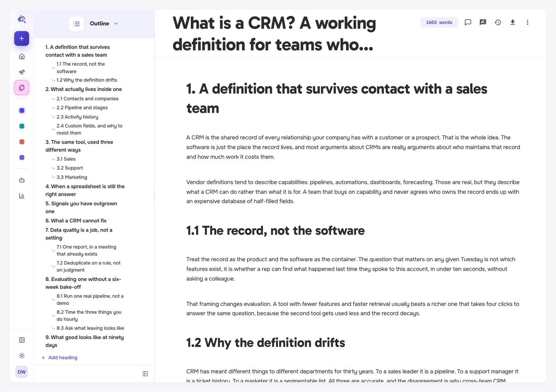Open the Outline dropdown chevron
Viewport: 556px width, 392px height.
click(116, 24)
